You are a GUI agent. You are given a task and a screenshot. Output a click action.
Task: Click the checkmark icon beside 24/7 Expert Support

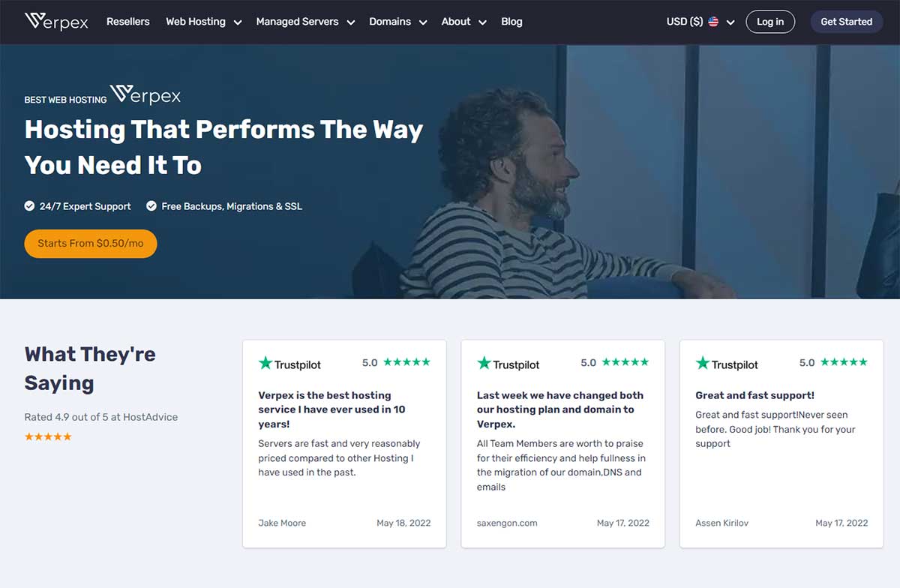tap(29, 205)
